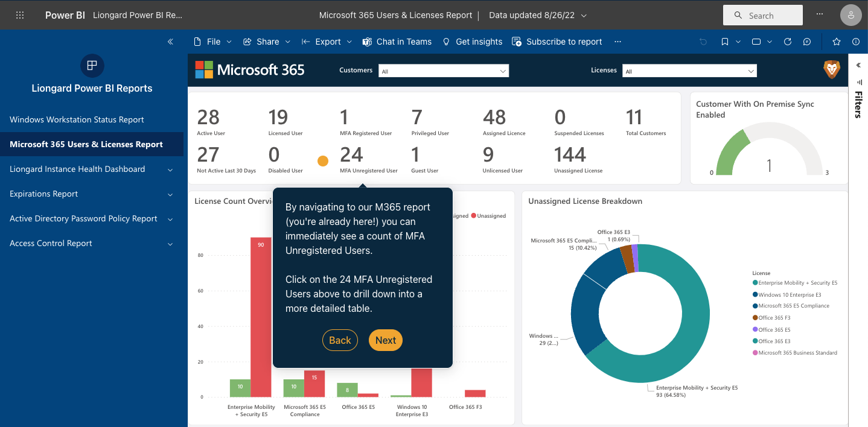This screenshot has width=868, height=427.
Task: Open the View dropdown chevron
Action: coord(770,42)
